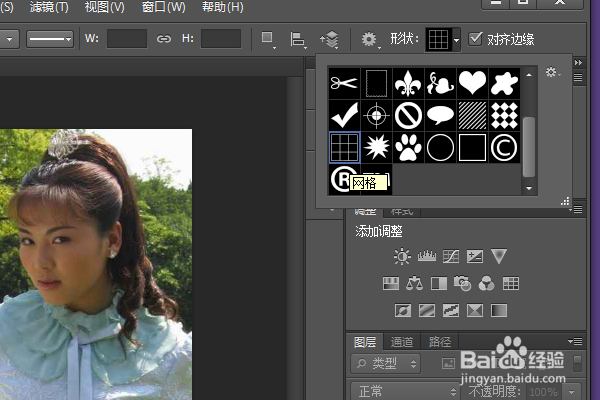
Task: Collapse panels with double-arrow icon
Action: [578, 62]
